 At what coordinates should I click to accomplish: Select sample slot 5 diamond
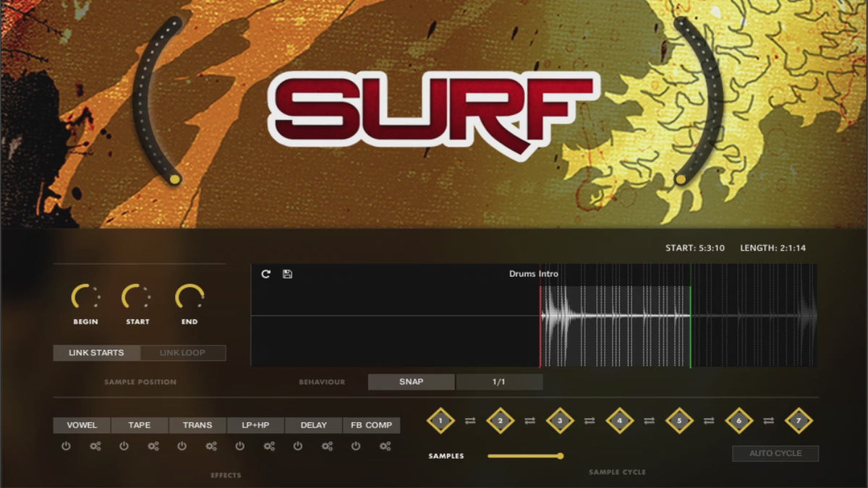click(x=679, y=421)
